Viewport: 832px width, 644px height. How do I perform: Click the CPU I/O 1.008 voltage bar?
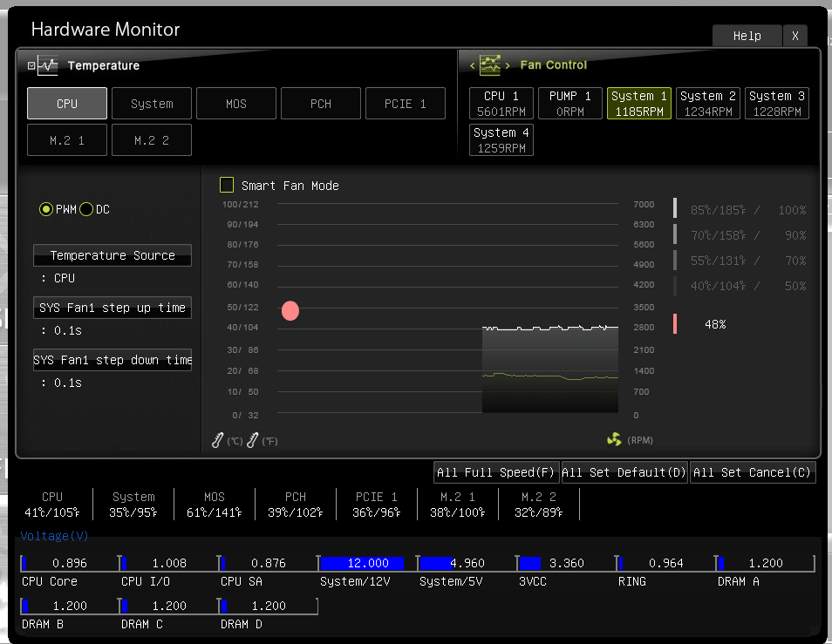click(169, 563)
